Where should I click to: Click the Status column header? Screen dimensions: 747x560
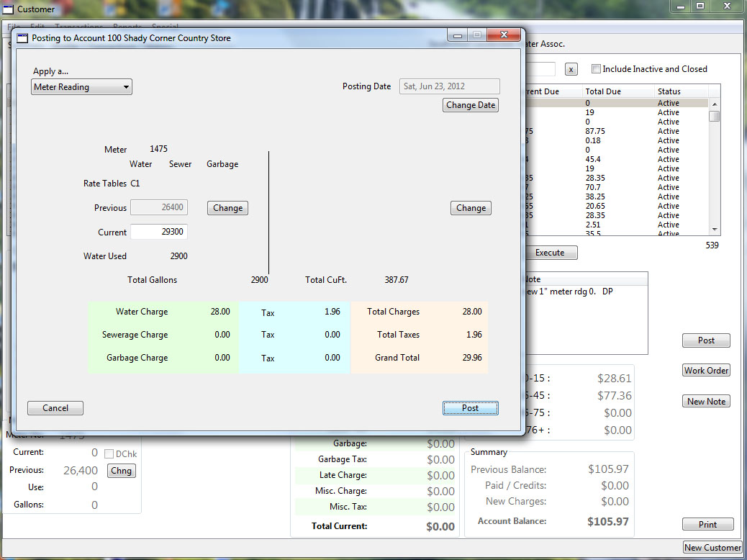click(682, 91)
